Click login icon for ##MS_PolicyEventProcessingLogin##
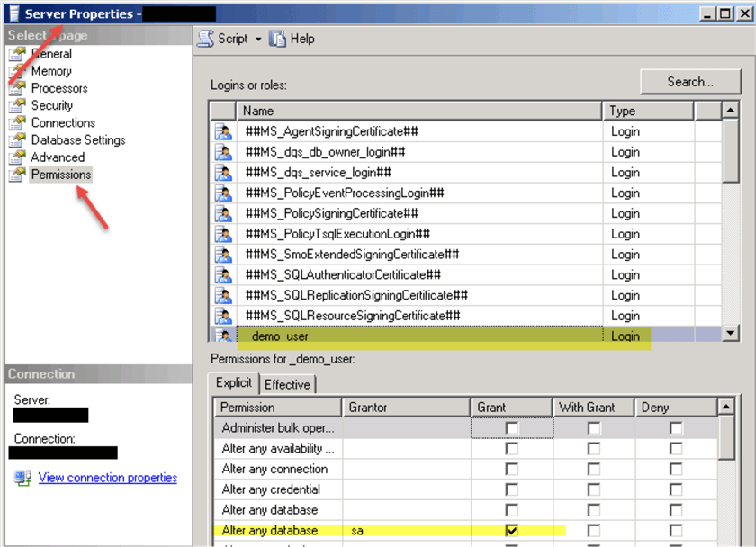The image size is (756, 547). [x=223, y=193]
